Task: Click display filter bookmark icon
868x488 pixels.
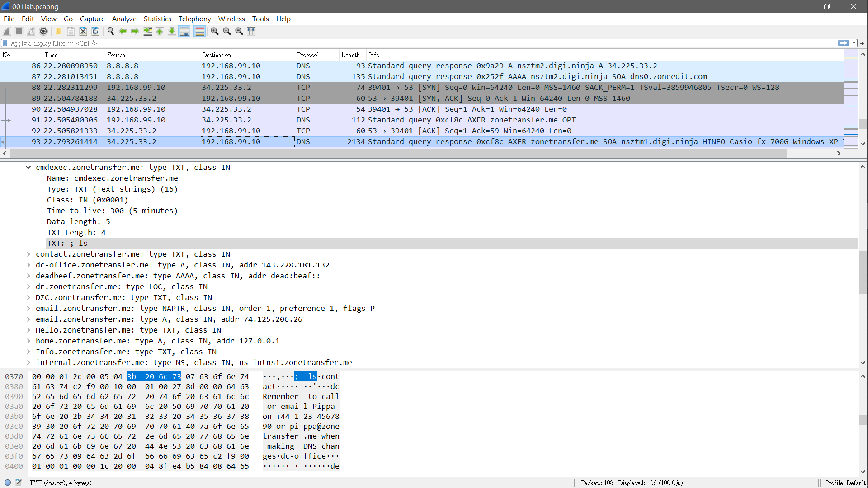Action: [x=5, y=43]
